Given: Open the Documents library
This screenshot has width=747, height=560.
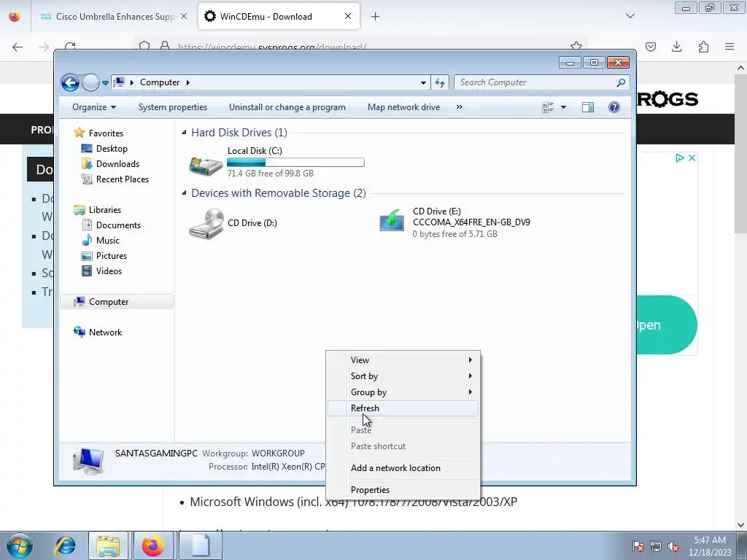Looking at the screenshot, I should pos(118,225).
